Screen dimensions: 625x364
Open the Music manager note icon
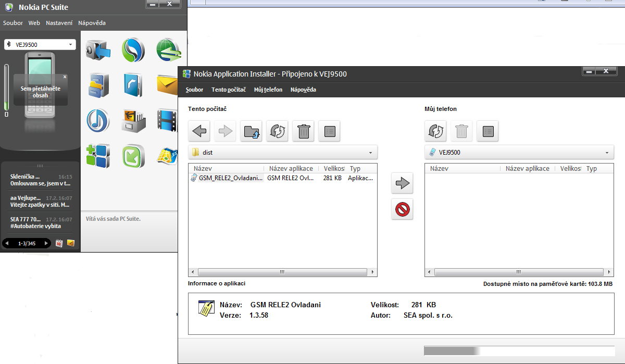coord(98,120)
